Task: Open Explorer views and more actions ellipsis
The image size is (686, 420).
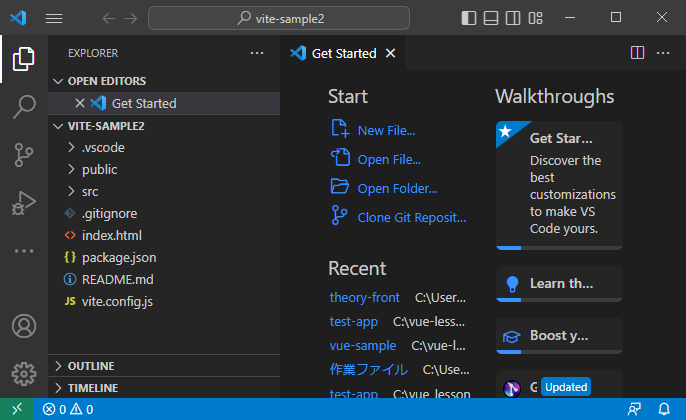Action: (257, 53)
